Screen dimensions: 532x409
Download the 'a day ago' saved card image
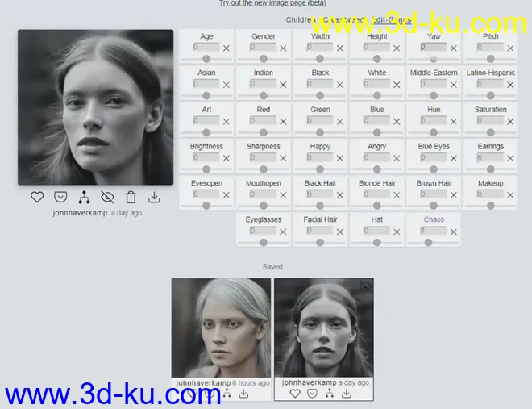[347, 394]
